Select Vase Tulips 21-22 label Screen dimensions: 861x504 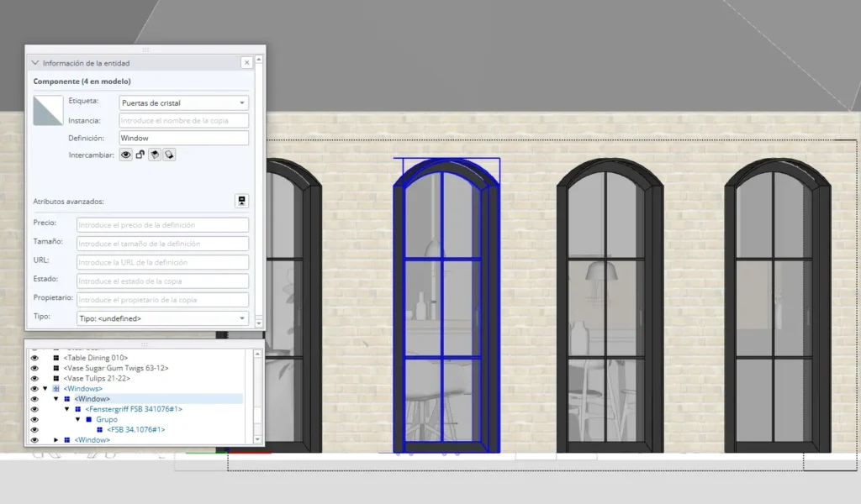coord(97,378)
